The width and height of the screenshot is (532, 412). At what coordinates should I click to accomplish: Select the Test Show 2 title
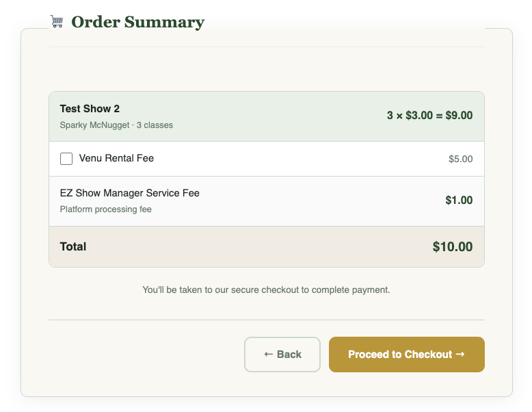pyautogui.click(x=90, y=109)
